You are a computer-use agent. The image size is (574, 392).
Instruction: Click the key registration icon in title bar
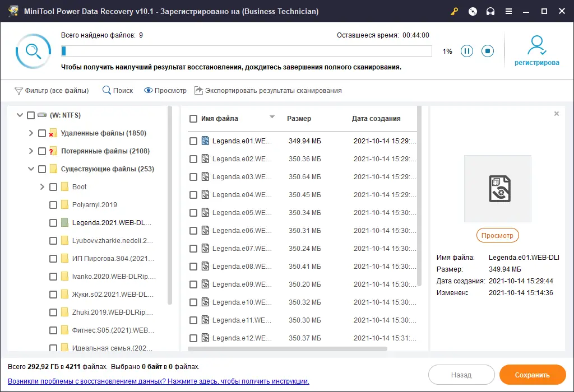(x=454, y=11)
